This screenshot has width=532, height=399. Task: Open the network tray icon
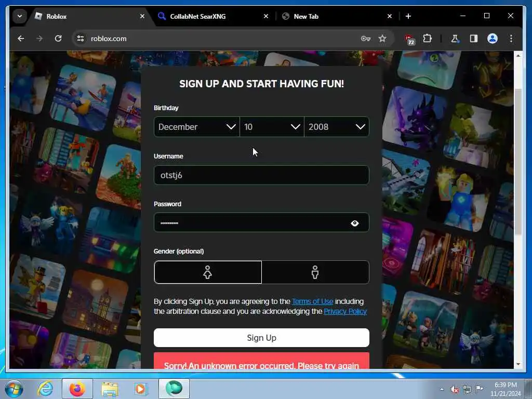point(467,390)
